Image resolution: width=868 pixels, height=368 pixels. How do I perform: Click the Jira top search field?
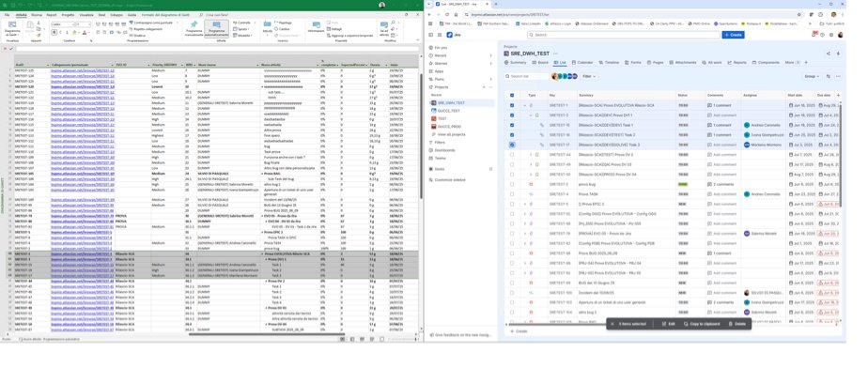[623, 35]
